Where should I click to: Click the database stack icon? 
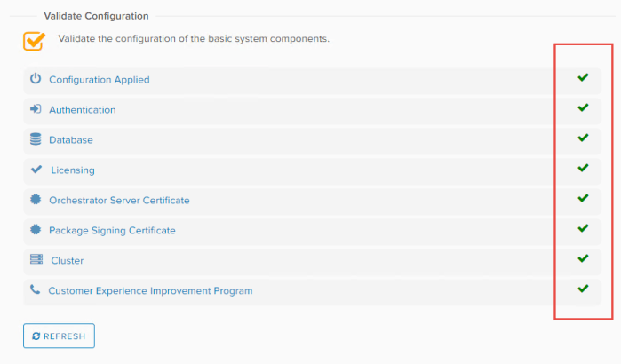[36, 138]
